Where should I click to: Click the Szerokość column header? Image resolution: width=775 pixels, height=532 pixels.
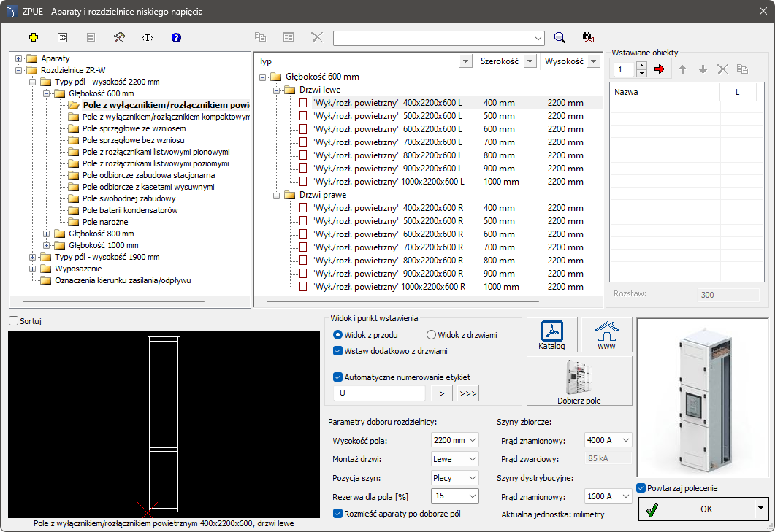pyautogui.click(x=499, y=61)
